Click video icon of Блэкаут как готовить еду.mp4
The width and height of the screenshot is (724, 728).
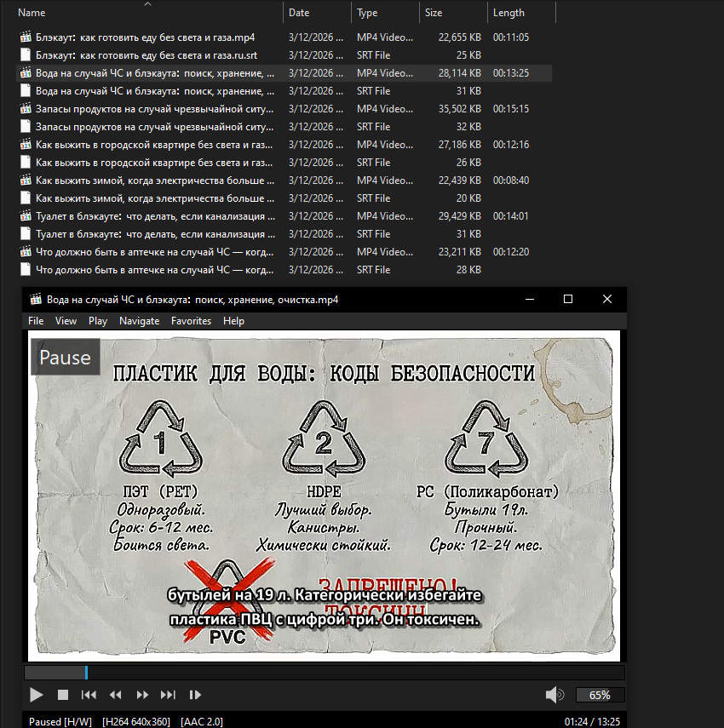click(26, 37)
